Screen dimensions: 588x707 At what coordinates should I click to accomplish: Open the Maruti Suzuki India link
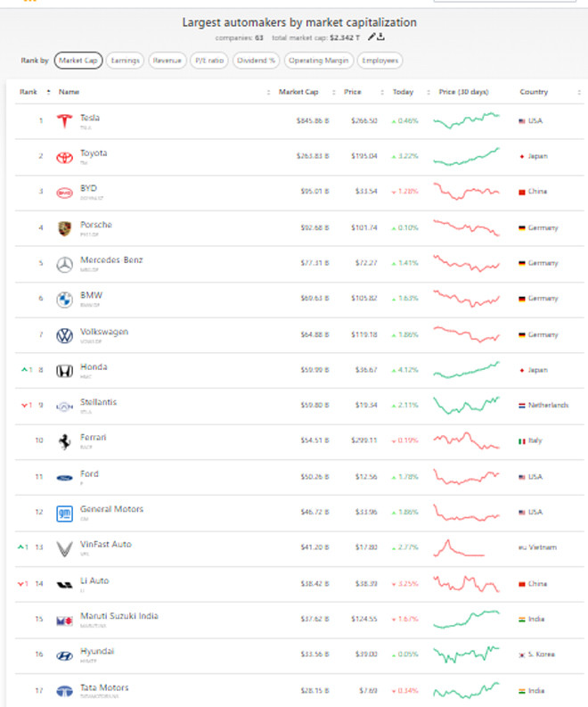pyautogui.click(x=118, y=616)
